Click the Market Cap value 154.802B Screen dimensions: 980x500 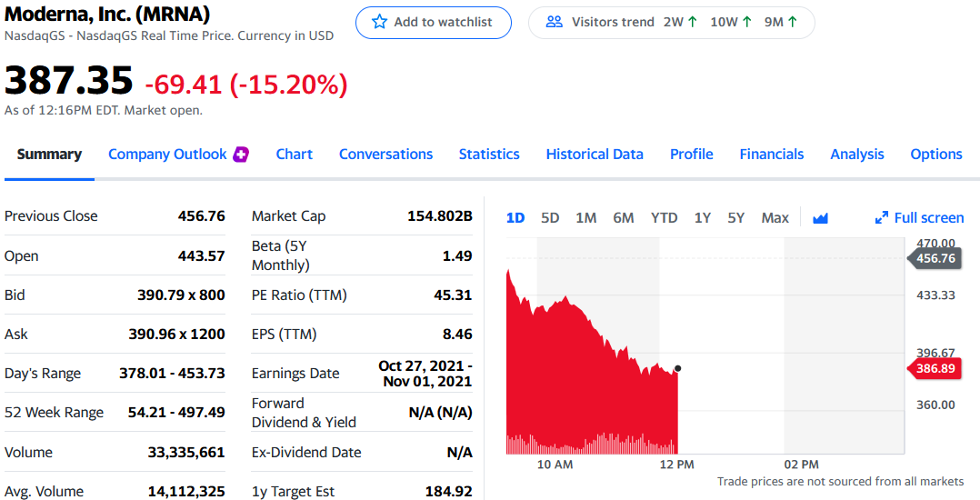[x=440, y=216]
